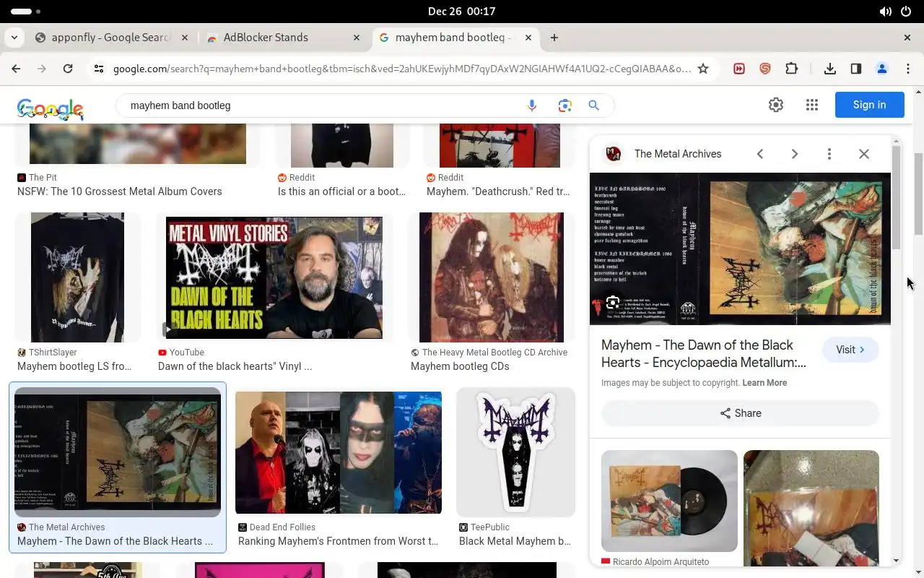
Task: Open a new browser tab
Action: pos(554,38)
